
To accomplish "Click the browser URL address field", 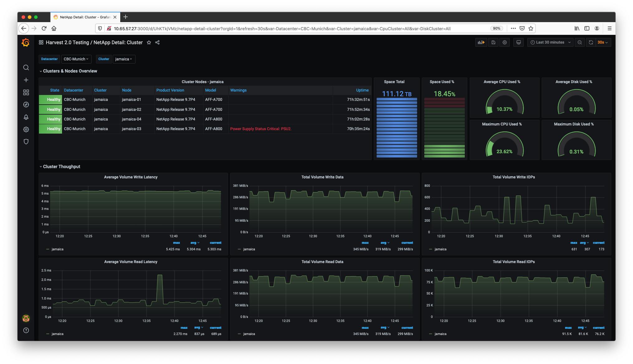I will point(280,28).
